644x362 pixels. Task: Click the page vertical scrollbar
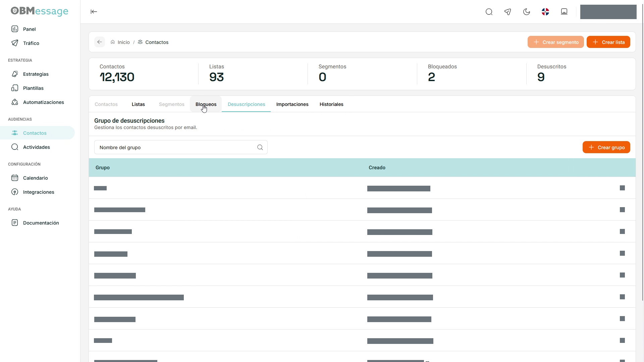[642, 151]
